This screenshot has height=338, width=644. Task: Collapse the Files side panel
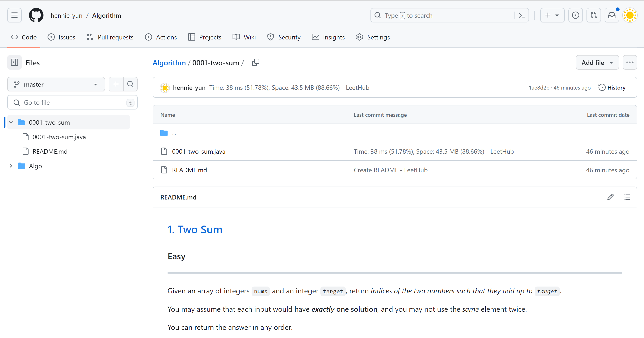click(x=14, y=62)
